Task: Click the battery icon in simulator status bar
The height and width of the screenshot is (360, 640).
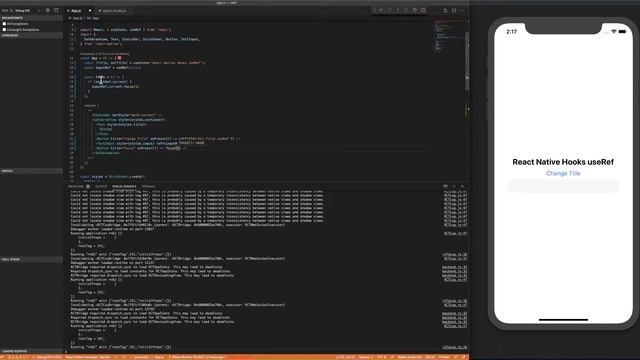Action: click(622, 31)
